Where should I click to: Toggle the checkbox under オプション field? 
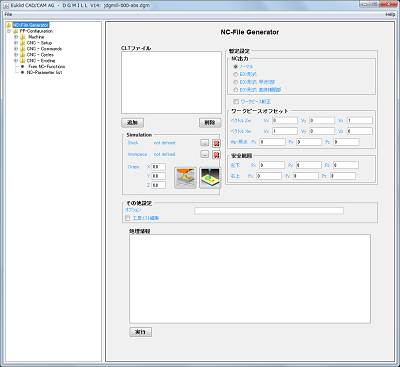(127, 218)
